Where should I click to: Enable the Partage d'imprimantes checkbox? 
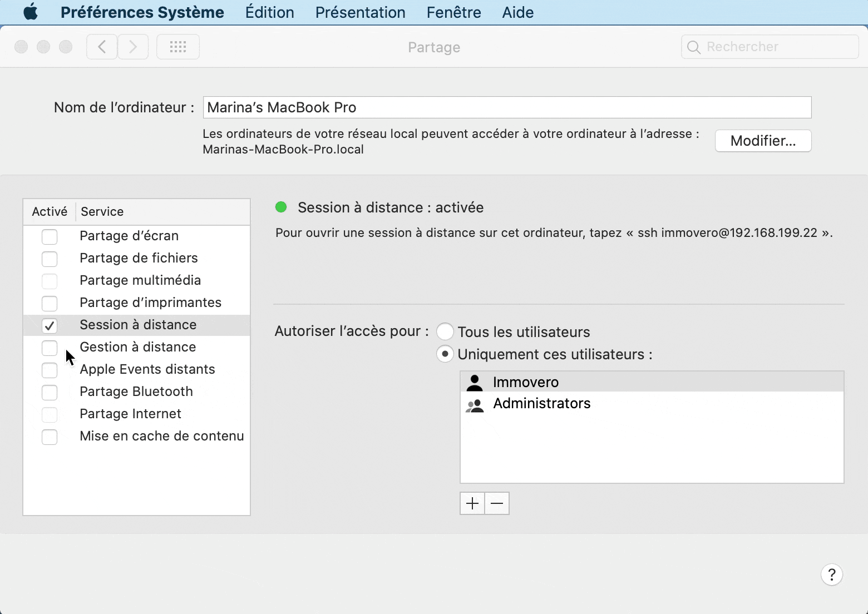(50, 303)
